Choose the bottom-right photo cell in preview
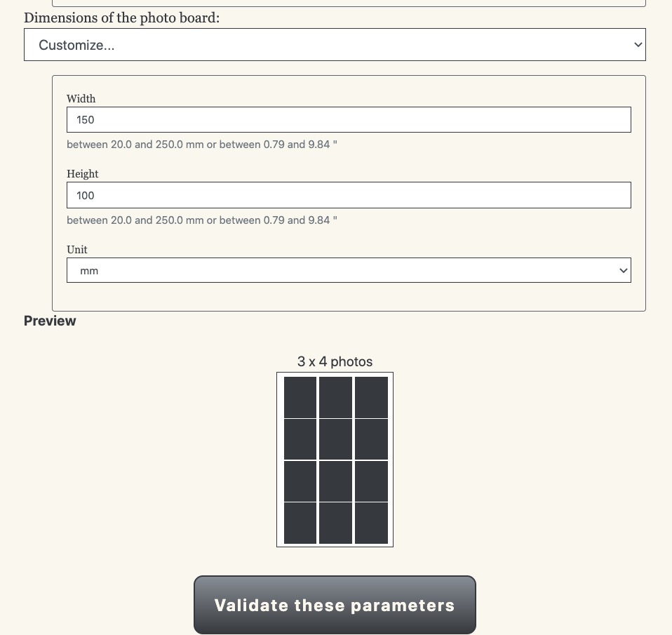Screen dimensions: 672x635 [371, 523]
